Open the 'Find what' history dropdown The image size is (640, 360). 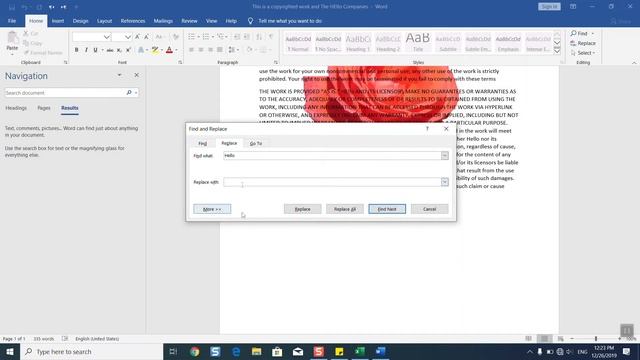point(444,156)
